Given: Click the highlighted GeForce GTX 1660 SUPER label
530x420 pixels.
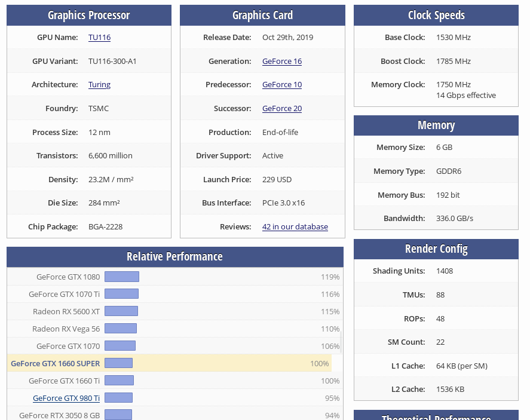Looking at the screenshot, I should [x=56, y=364].
